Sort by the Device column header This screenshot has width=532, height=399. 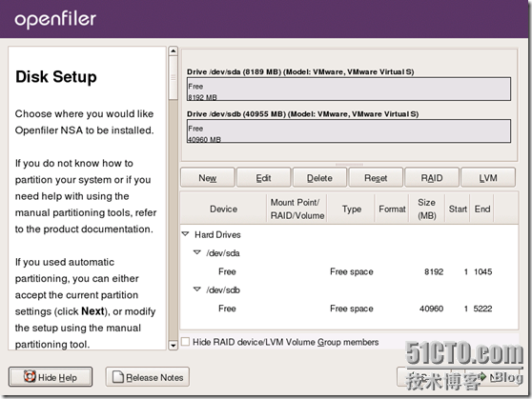coord(223,209)
